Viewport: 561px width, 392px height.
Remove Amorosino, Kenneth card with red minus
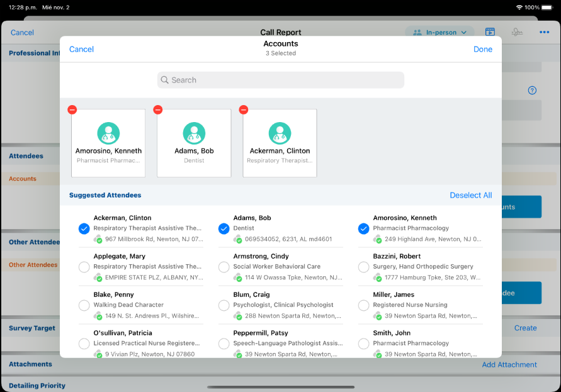(72, 109)
